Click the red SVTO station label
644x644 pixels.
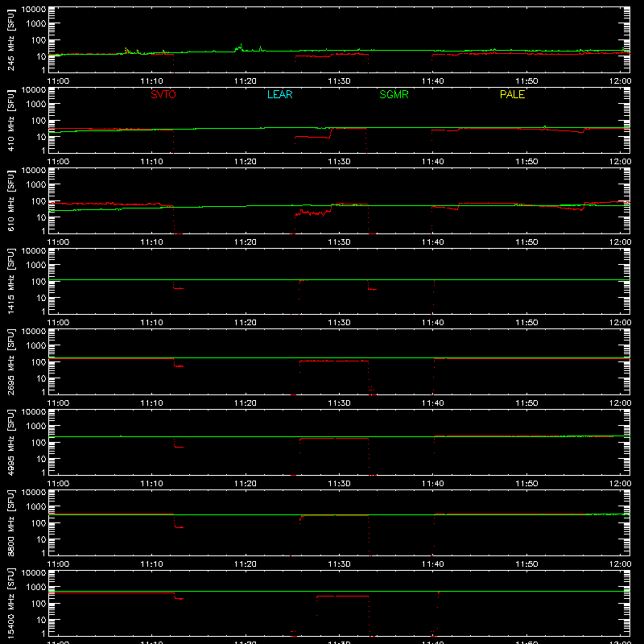click(163, 94)
